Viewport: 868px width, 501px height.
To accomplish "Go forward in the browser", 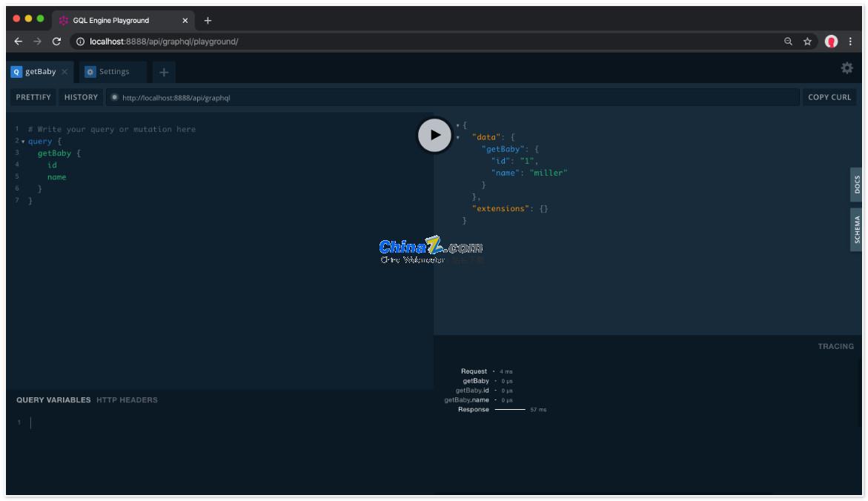I will click(x=37, y=42).
